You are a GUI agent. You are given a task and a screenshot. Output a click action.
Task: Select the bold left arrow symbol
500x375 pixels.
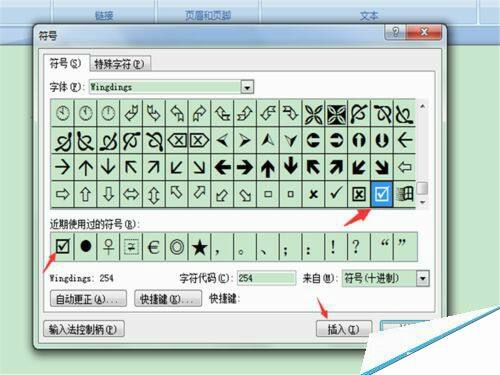222,167
